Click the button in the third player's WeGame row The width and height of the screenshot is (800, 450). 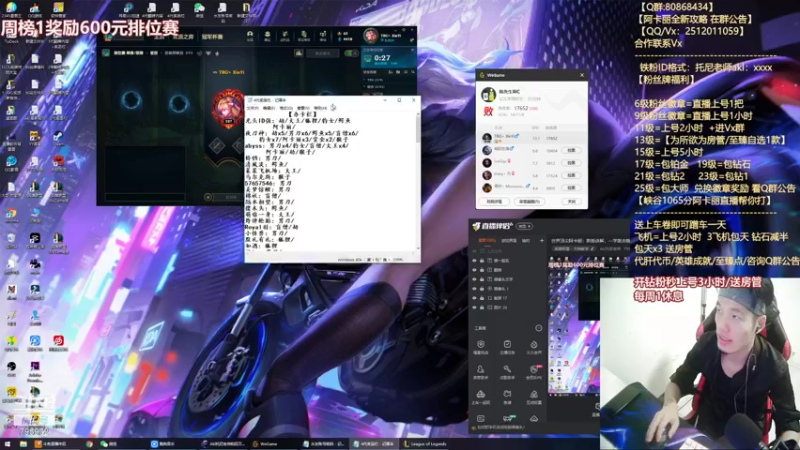click(571, 163)
